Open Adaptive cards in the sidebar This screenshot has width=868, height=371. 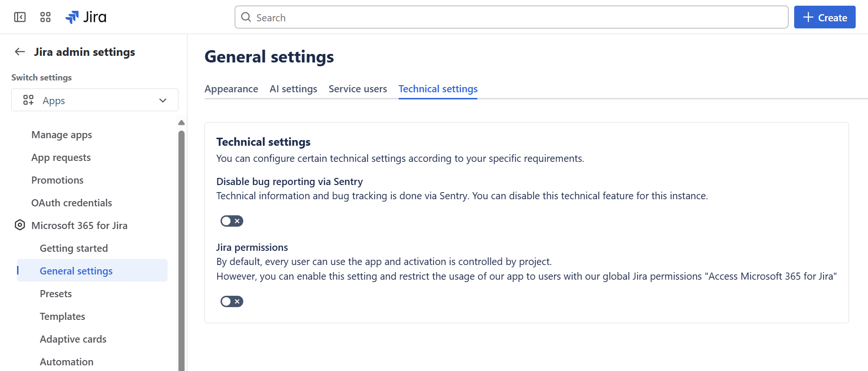pyautogui.click(x=73, y=339)
